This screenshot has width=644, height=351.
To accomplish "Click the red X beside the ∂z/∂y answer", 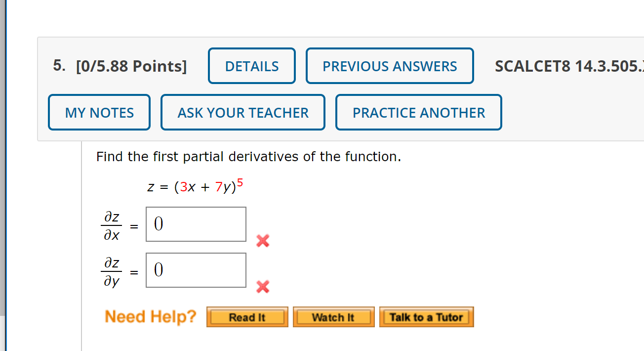I will [x=262, y=287].
